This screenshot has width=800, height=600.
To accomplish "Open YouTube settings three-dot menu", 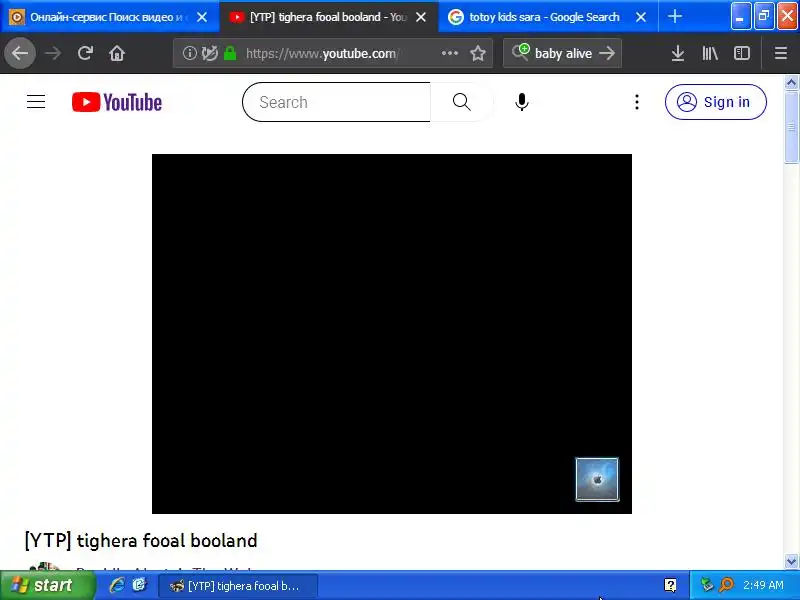I will [637, 102].
